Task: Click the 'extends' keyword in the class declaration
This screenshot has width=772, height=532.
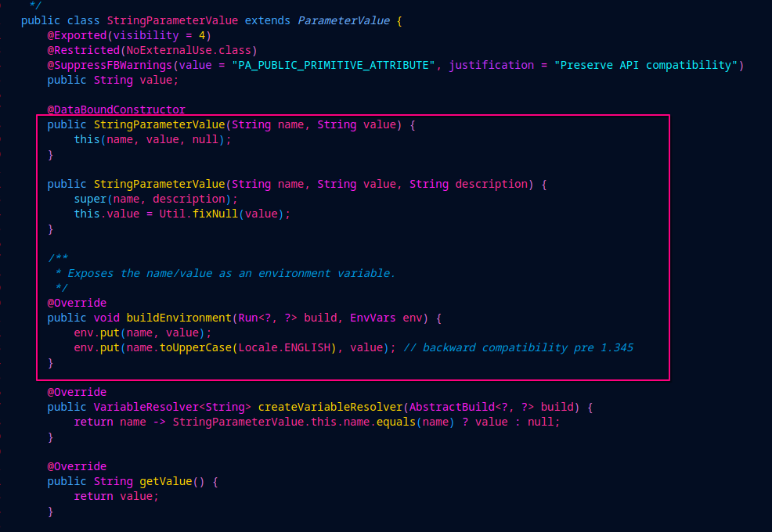Action: pos(268,20)
